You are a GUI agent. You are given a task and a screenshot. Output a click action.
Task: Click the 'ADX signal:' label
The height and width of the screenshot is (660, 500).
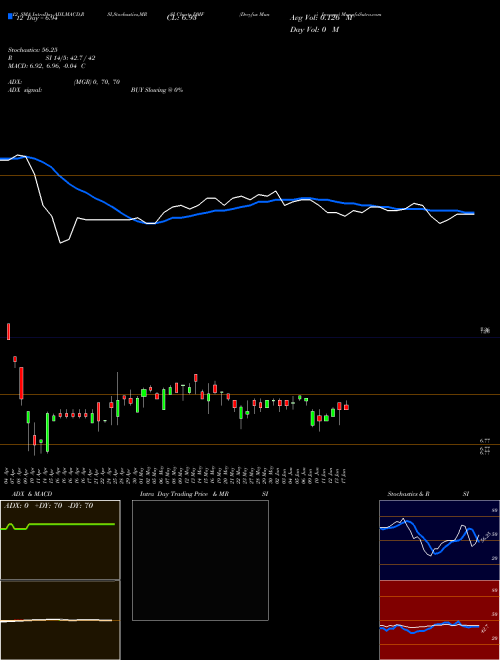tap(25, 90)
